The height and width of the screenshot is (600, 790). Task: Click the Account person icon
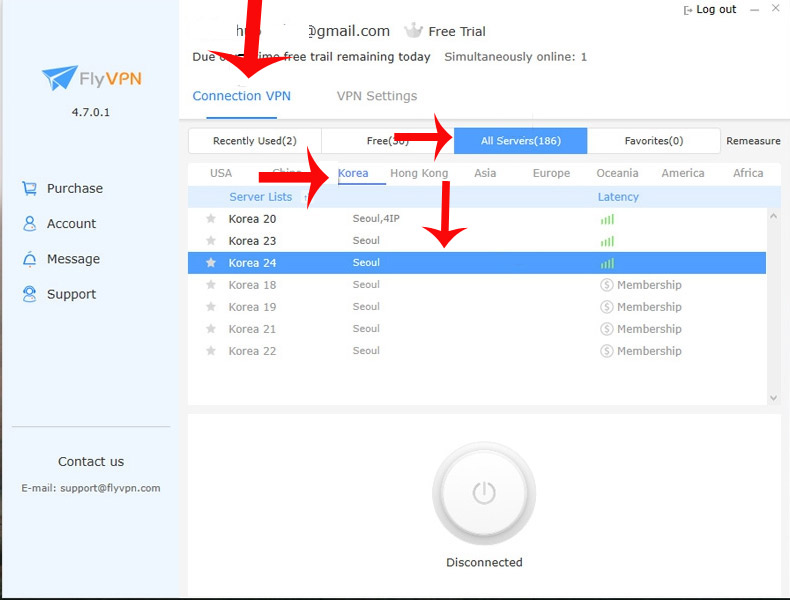coord(29,224)
